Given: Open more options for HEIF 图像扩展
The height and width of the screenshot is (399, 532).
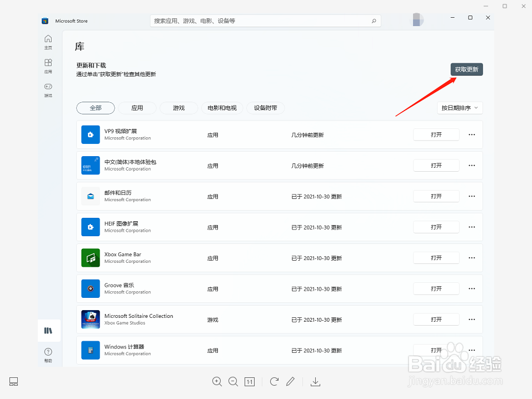Looking at the screenshot, I should point(471,227).
